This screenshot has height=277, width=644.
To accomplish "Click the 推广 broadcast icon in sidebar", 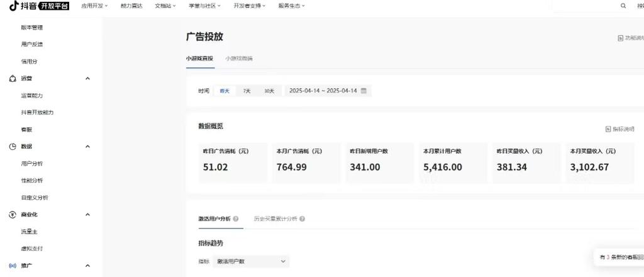I will pyautogui.click(x=13, y=266).
